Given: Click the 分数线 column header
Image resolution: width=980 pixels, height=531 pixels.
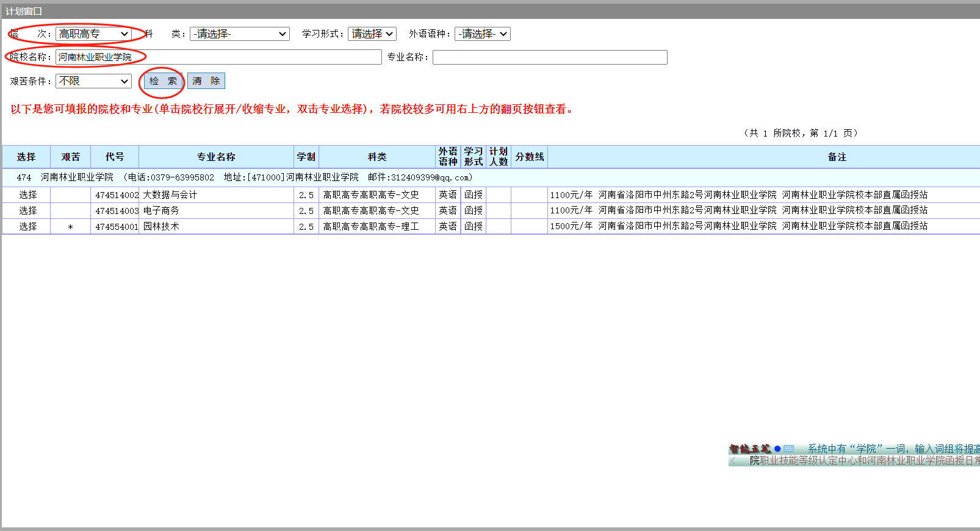Looking at the screenshot, I should pyautogui.click(x=529, y=157).
